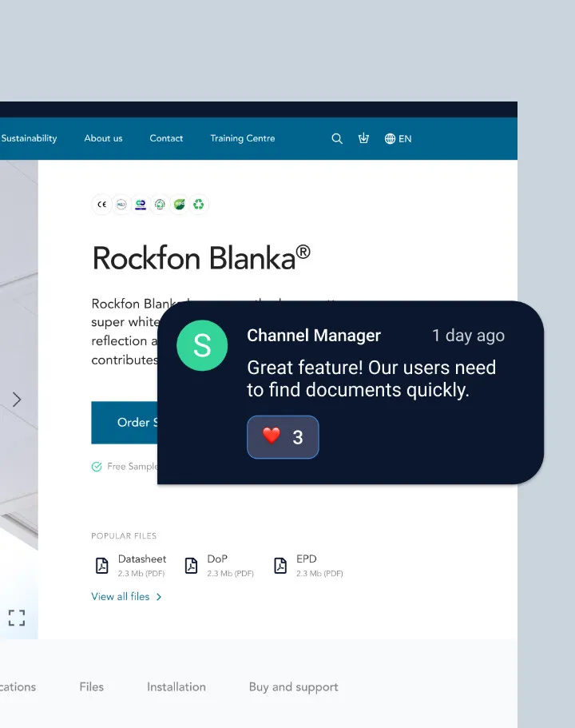575x728 pixels.
Task: Expand image to fullscreen view
Action: (x=17, y=618)
